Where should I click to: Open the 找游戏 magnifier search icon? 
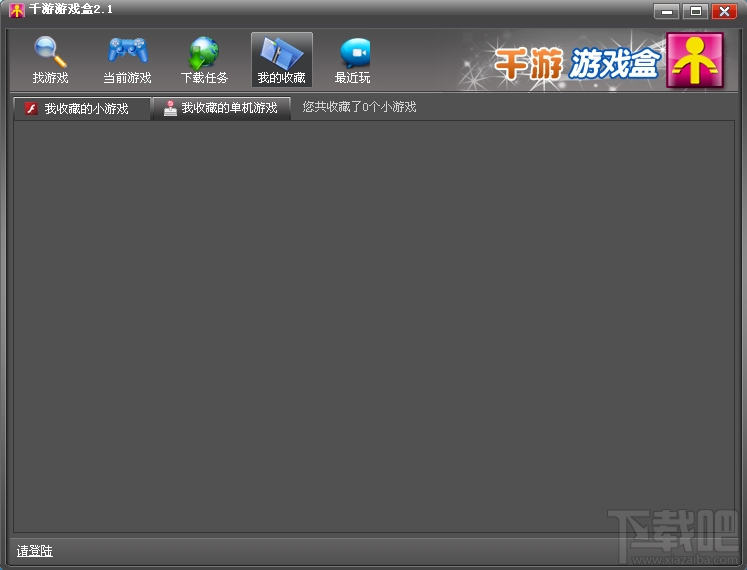pyautogui.click(x=50, y=52)
